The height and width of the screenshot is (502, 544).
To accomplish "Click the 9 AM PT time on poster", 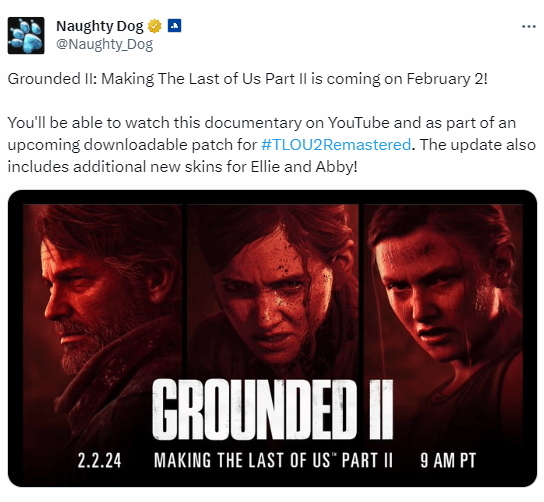I will pos(448,461).
